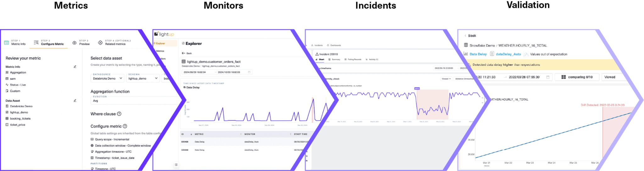Select the Activity (1) tab
Screen dimensions: 644x171
(372, 59)
